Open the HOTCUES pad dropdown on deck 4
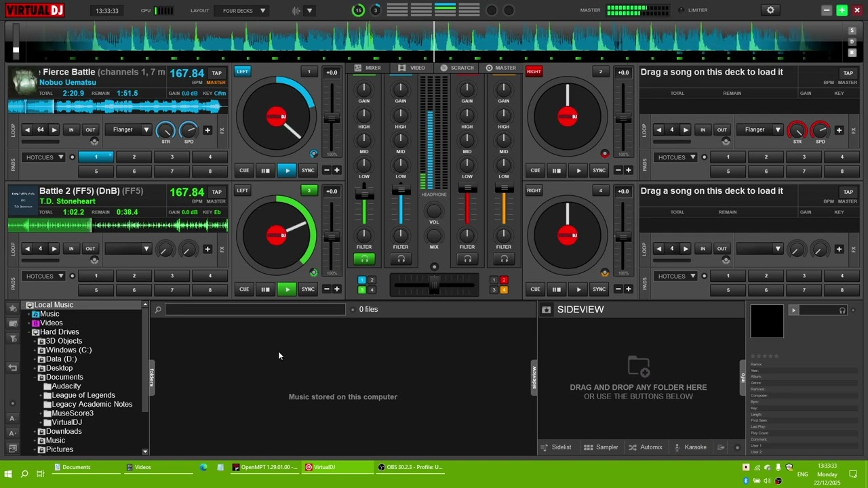Viewport: 868px width, 488px height. coord(676,276)
